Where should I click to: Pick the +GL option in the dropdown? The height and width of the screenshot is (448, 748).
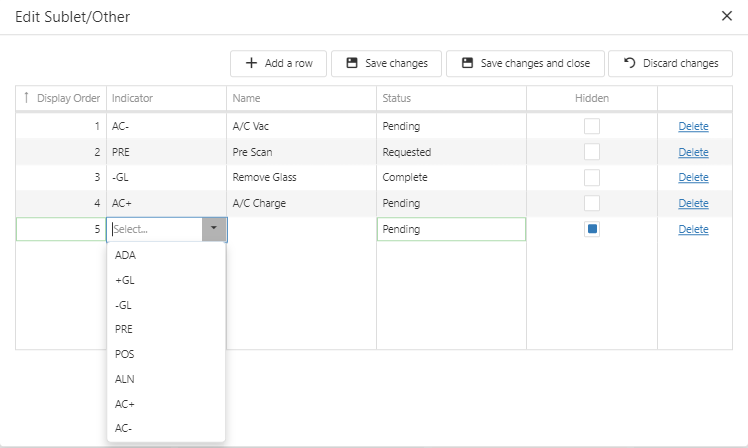(x=125, y=280)
